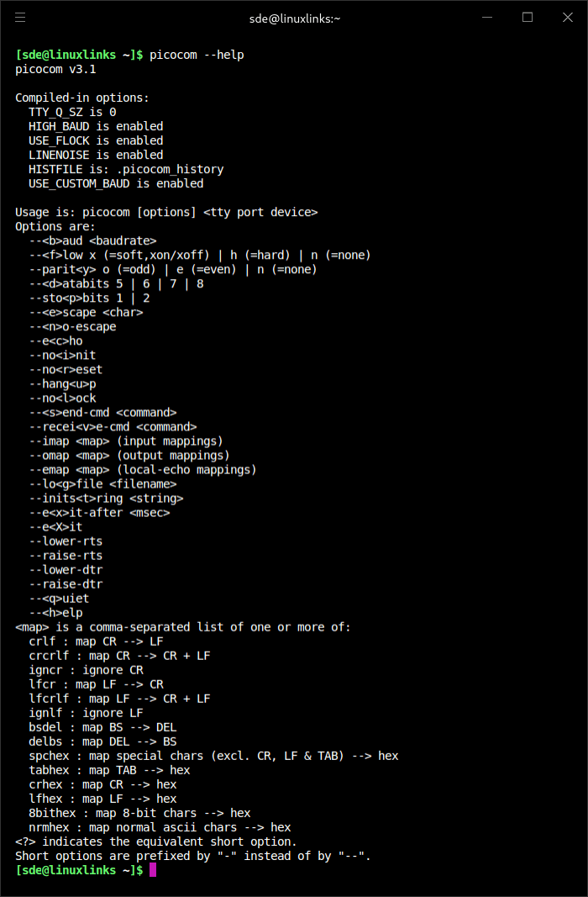The width and height of the screenshot is (588, 897).
Task: Click the --b>aud <baudrate> option line
Action: pyautogui.click(x=92, y=240)
